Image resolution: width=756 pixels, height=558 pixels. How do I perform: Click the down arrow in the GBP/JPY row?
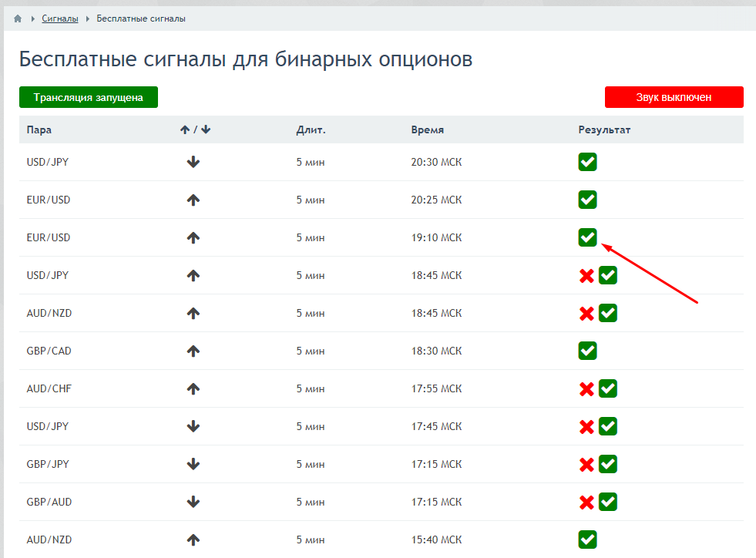(x=193, y=464)
